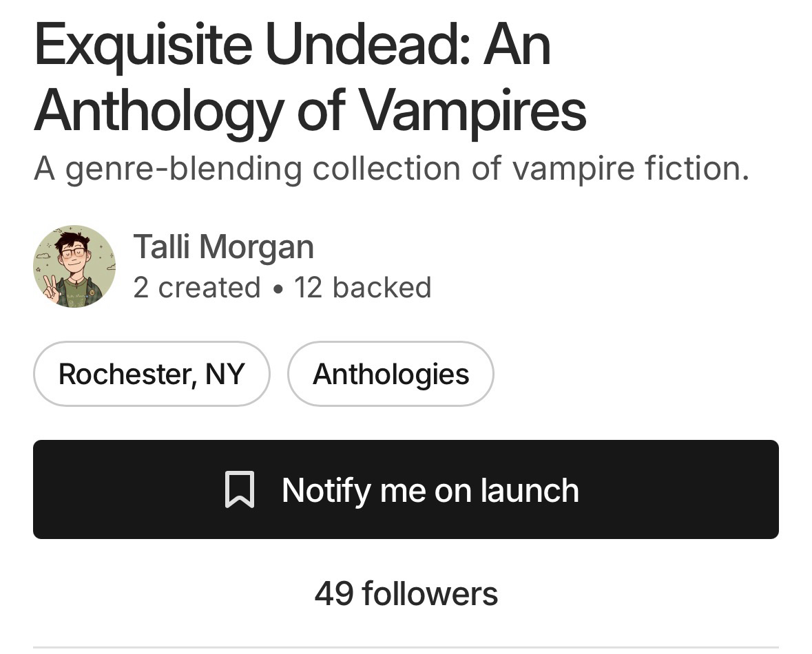Click the "12 backed" stat

tap(362, 288)
